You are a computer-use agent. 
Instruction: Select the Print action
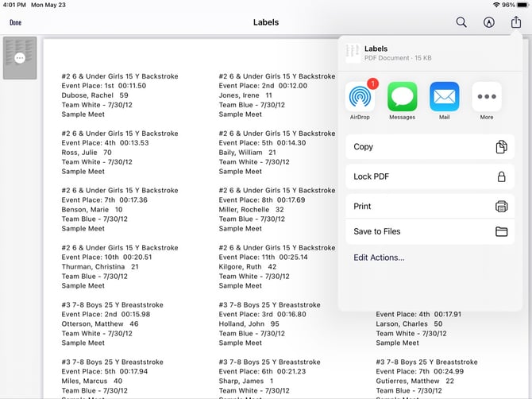pos(362,207)
